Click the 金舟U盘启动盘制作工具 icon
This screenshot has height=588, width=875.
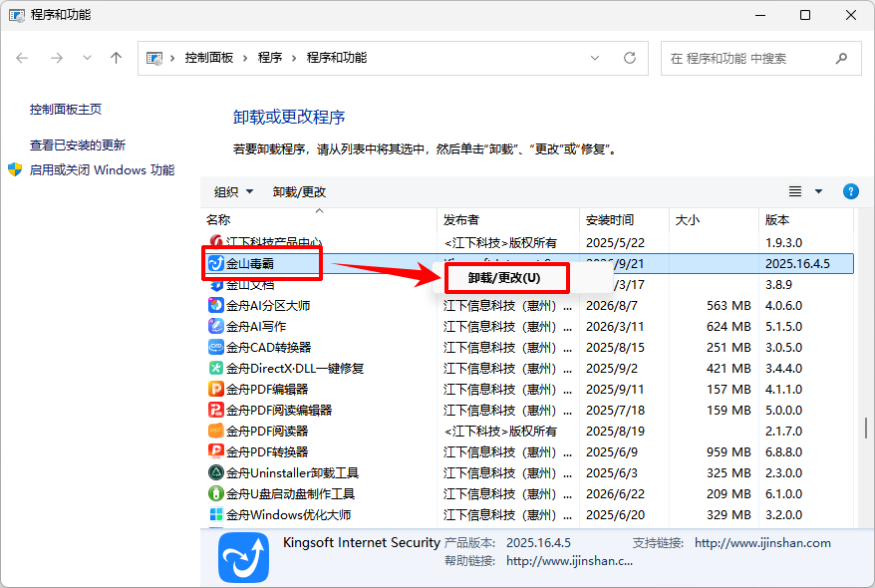215,493
